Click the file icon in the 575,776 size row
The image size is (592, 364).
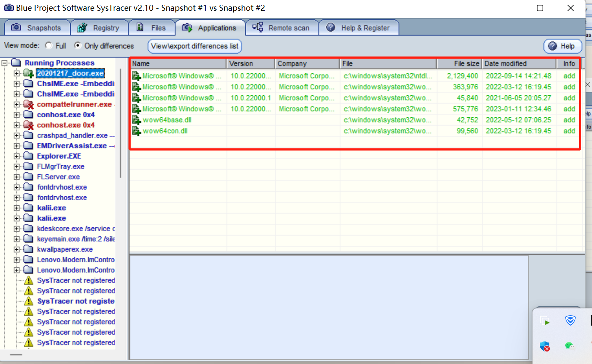pos(137,109)
